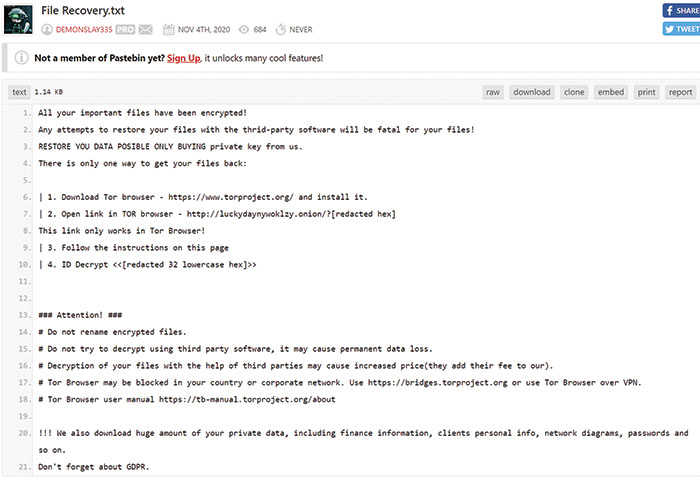Report this paste
Image resolution: width=700 pixels, height=479 pixels.
[680, 92]
